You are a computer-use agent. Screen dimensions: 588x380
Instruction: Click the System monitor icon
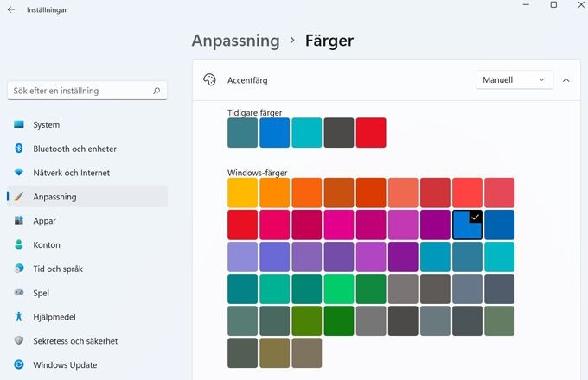tap(19, 124)
